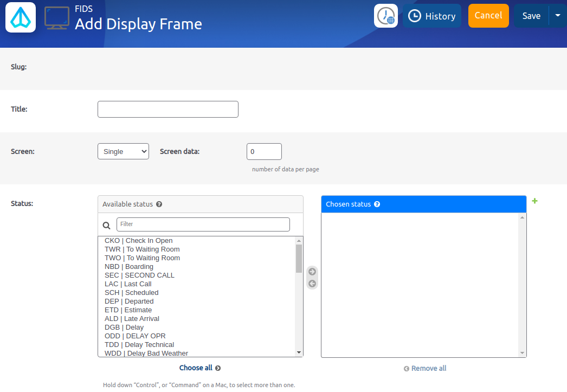Click the Screen data number field
The height and width of the screenshot is (392, 567).
264,151
